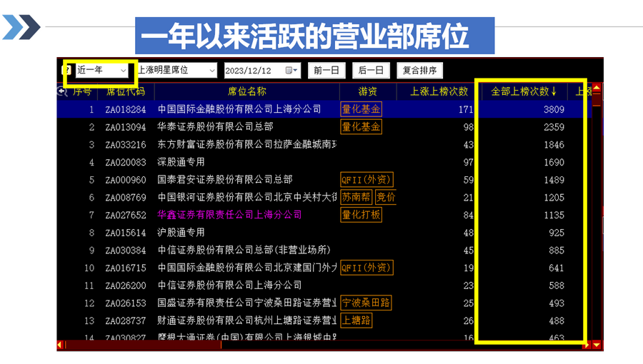The width and height of the screenshot is (643, 364).
Task: Open the date picker calendar dropdown
Action: (291, 71)
